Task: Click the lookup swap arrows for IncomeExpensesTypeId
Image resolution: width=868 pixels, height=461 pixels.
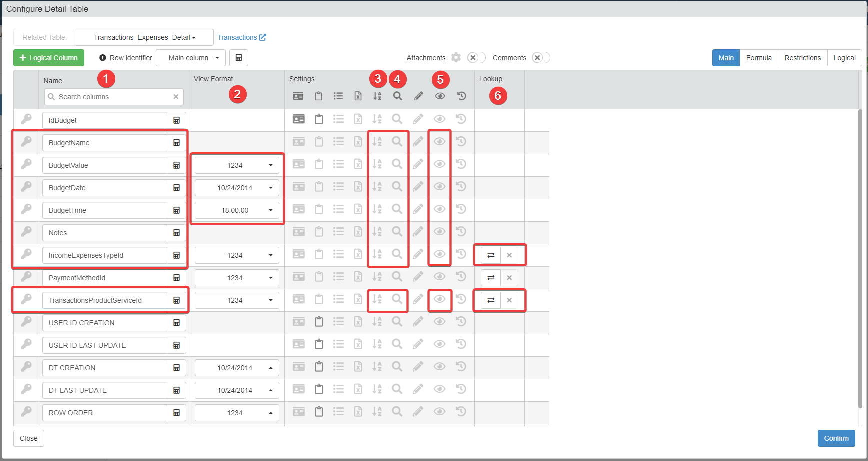Action: pyautogui.click(x=491, y=255)
